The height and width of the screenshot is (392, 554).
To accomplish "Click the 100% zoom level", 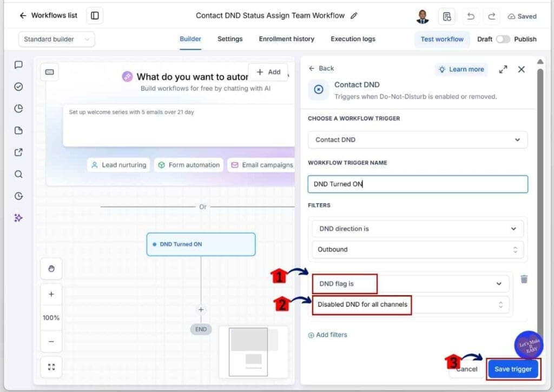I will click(51, 318).
